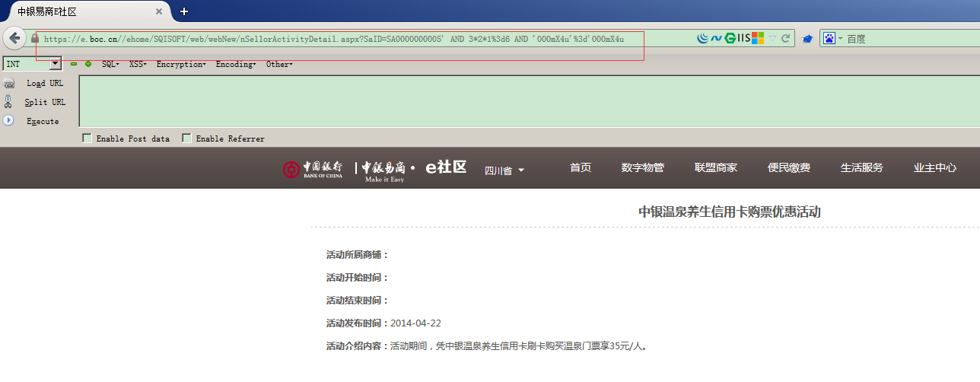Click the green G icon in address bar
Screen dimensions: 980x382
(x=729, y=38)
